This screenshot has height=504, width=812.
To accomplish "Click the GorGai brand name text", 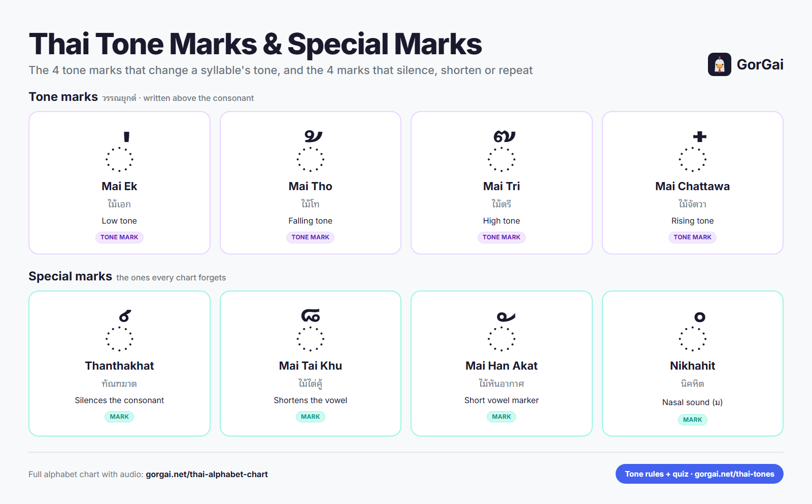I will click(760, 64).
